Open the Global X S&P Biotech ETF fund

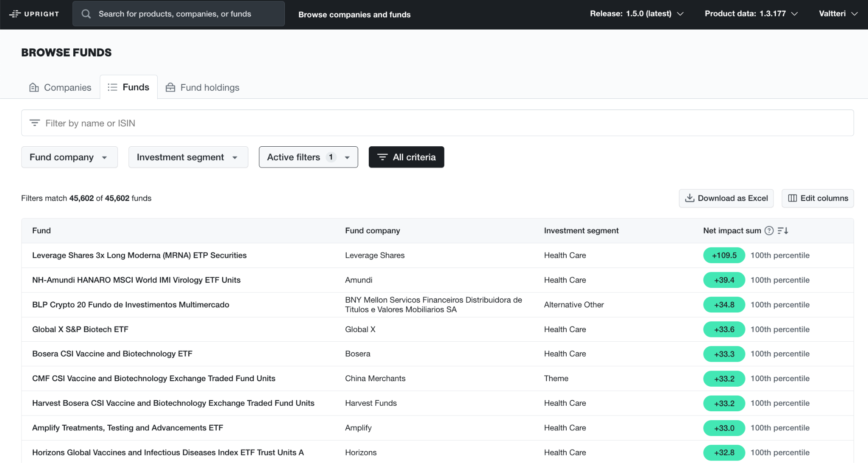(80, 329)
